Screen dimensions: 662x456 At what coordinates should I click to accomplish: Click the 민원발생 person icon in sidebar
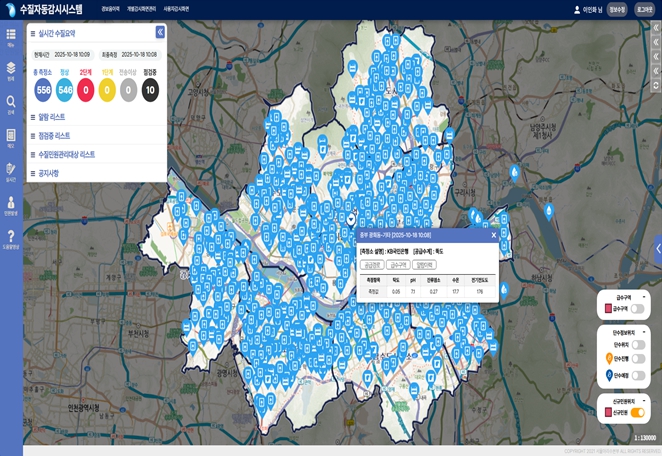click(x=11, y=204)
